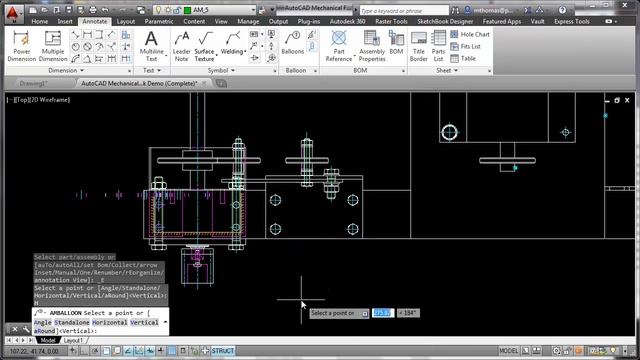Expand the Text panel
The image size is (640, 360).
(152, 71)
